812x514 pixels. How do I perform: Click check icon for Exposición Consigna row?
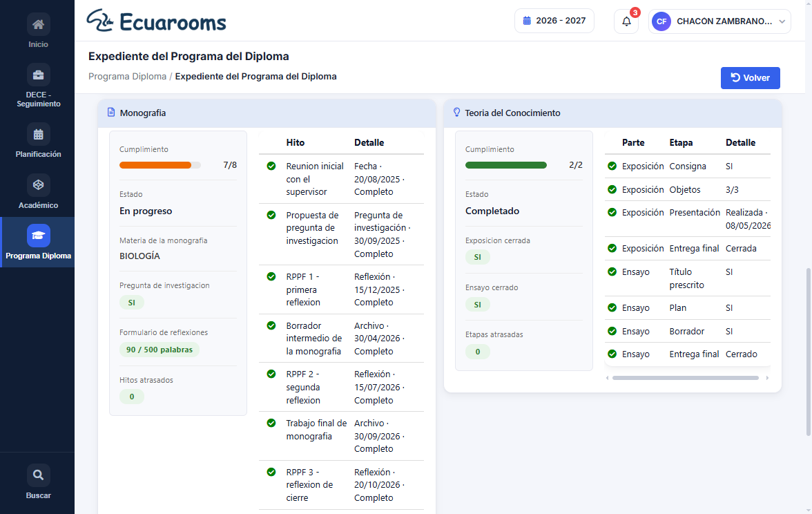(612, 166)
